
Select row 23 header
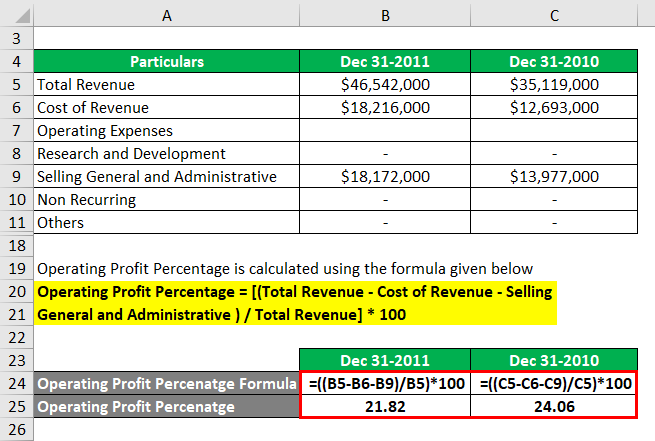tap(17, 360)
